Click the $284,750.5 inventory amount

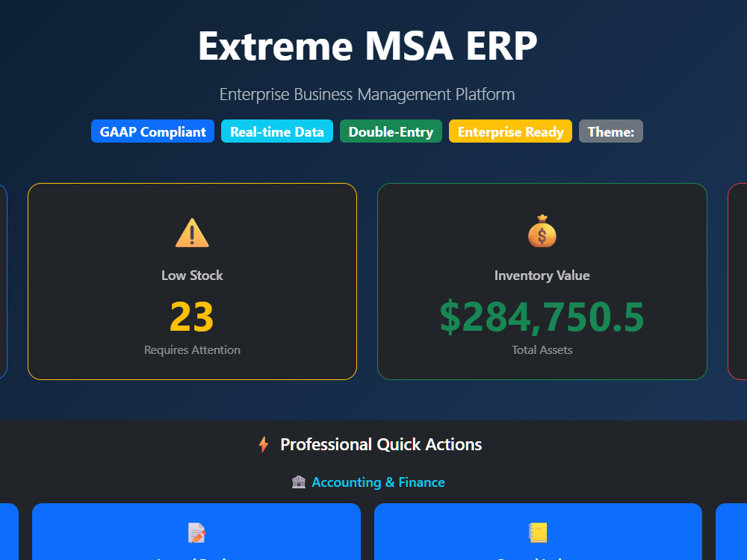[x=542, y=317]
